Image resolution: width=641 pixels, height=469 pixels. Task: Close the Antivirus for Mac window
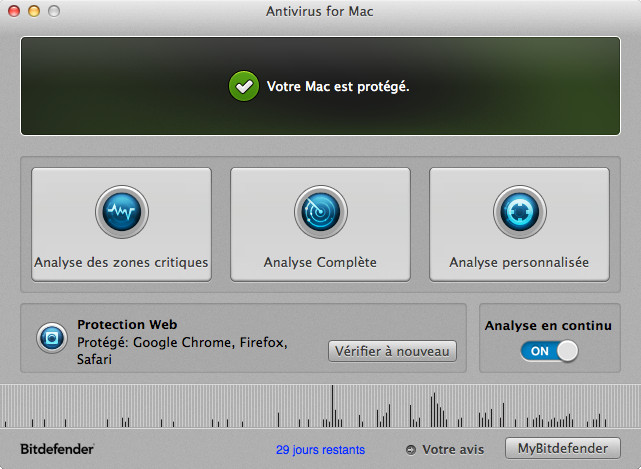click(x=14, y=11)
